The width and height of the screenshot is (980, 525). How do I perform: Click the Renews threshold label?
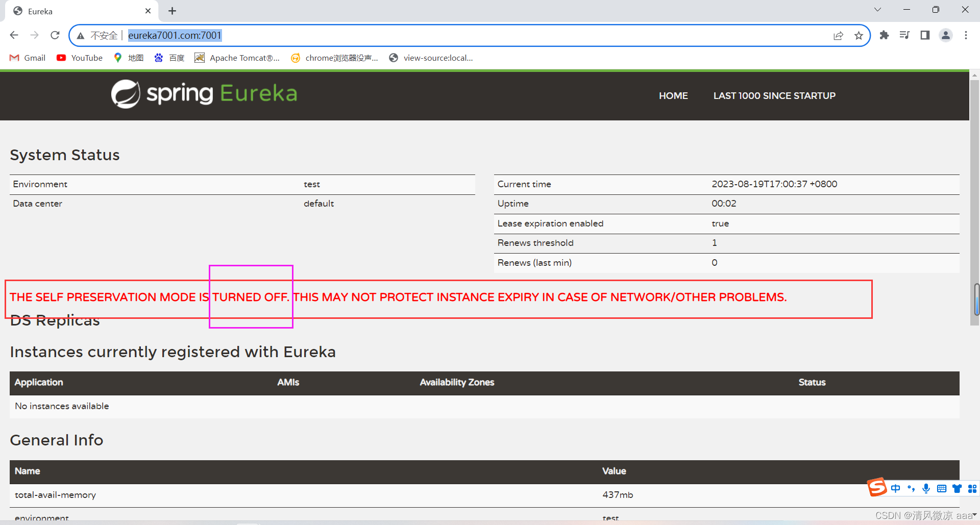[x=535, y=243]
